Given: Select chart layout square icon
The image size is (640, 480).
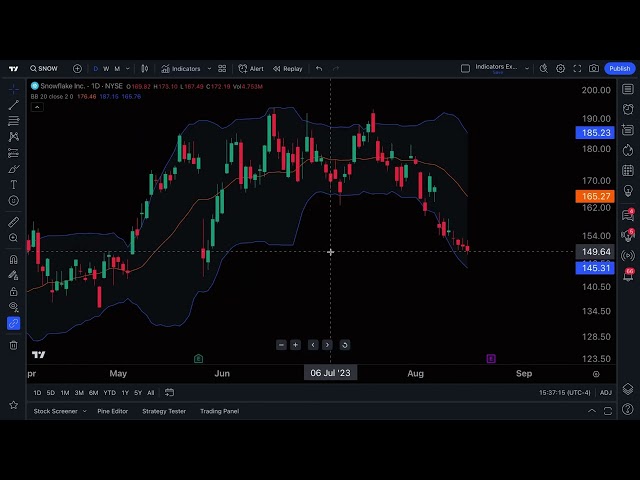Looking at the screenshot, I should coord(465,69).
